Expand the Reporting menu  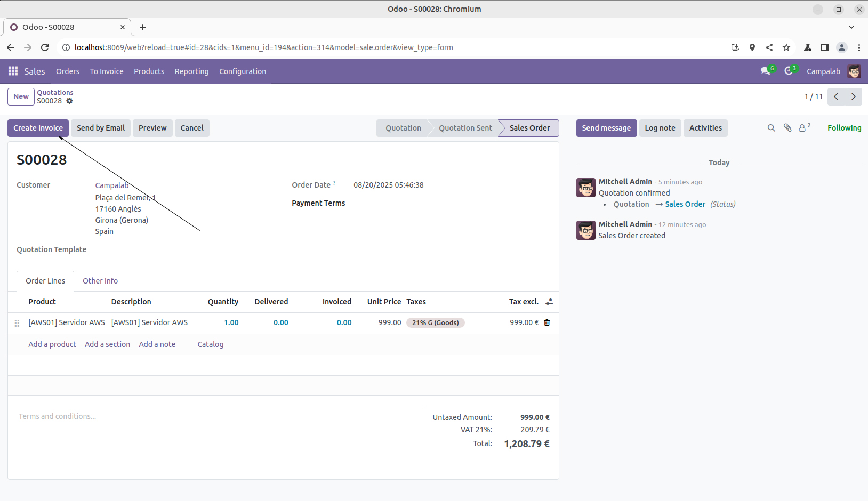tap(191, 71)
